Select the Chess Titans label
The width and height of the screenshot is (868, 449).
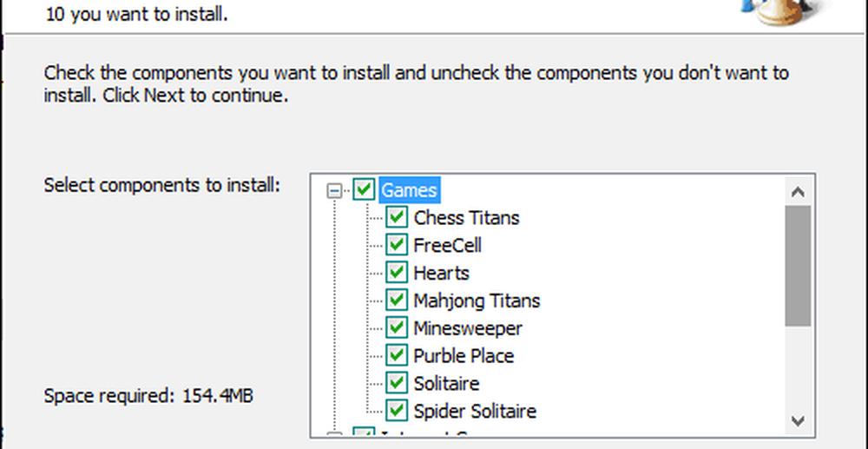(466, 217)
